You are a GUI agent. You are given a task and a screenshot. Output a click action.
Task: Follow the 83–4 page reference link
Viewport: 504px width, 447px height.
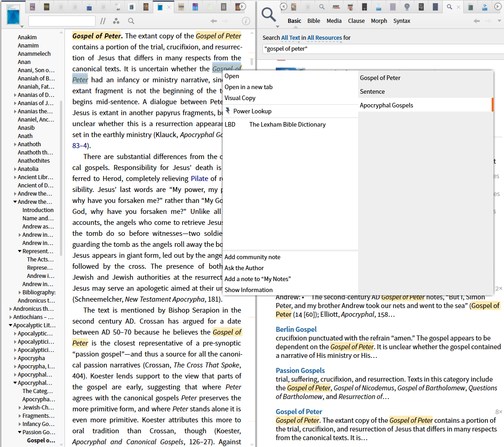(80, 146)
